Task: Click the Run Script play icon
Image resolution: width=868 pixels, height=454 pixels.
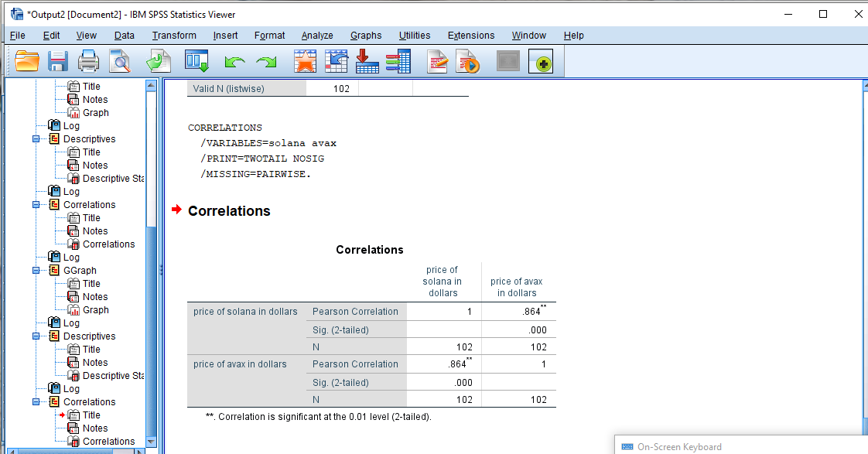Action: pos(468,61)
